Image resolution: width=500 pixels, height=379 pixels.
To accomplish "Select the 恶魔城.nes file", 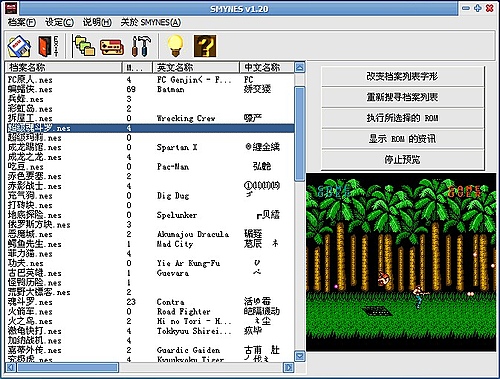I will click(x=30, y=234).
